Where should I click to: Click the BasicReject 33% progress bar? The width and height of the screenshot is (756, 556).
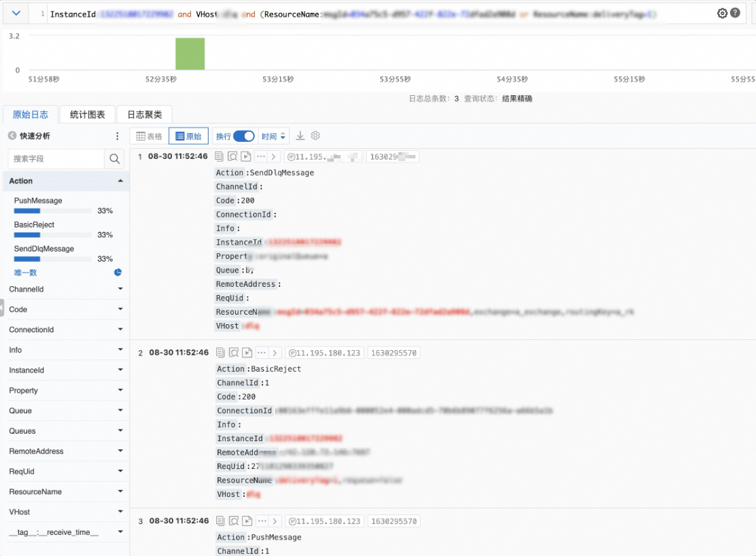click(52, 235)
